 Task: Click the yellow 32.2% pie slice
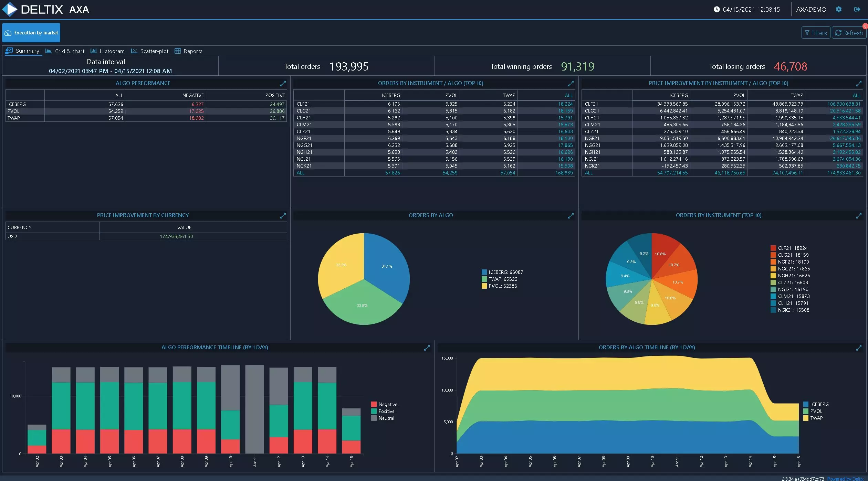[340, 264]
